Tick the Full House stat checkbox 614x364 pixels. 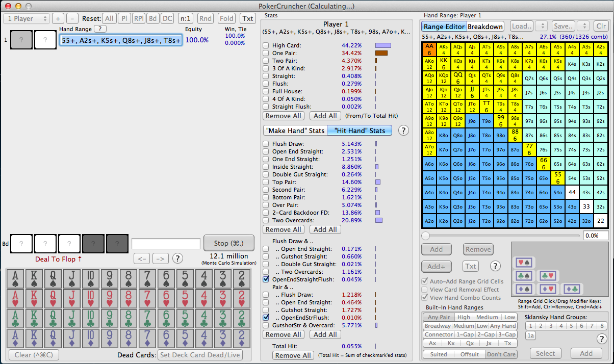[x=266, y=91]
